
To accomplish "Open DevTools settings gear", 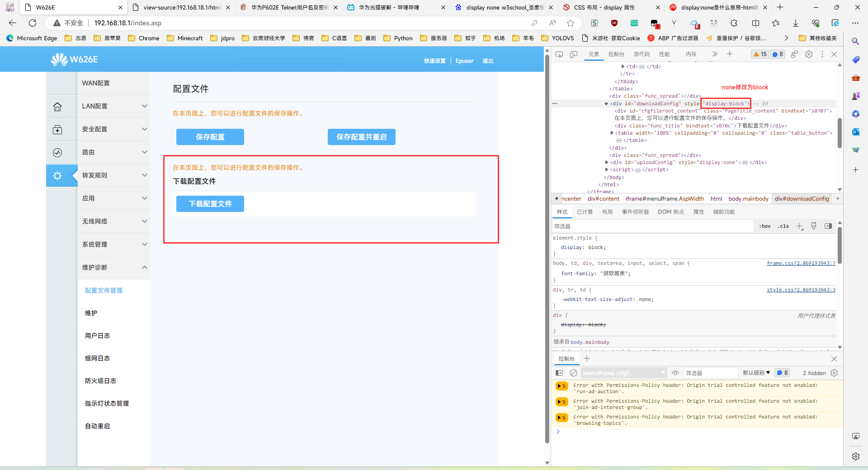I will (x=809, y=54).
